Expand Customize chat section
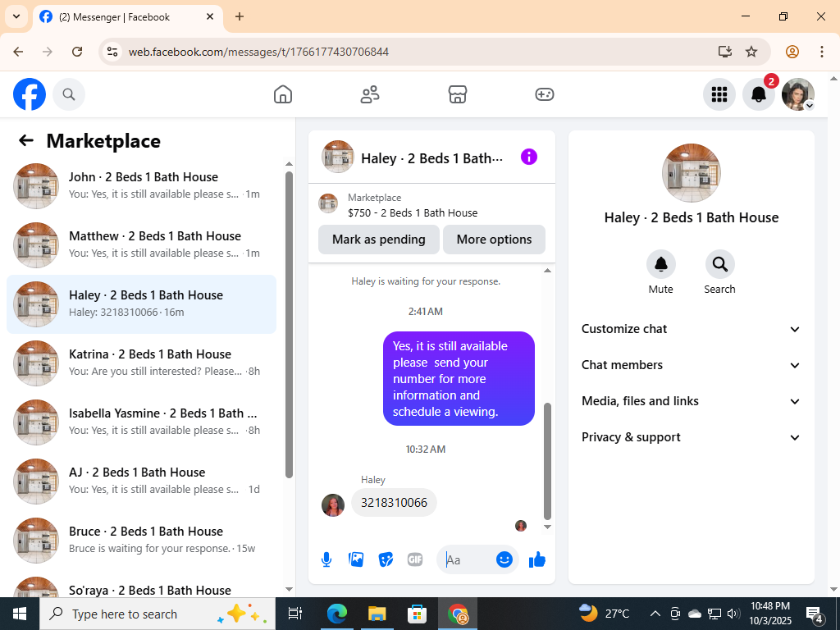The image size is (840, 630). tap(691, 329)
